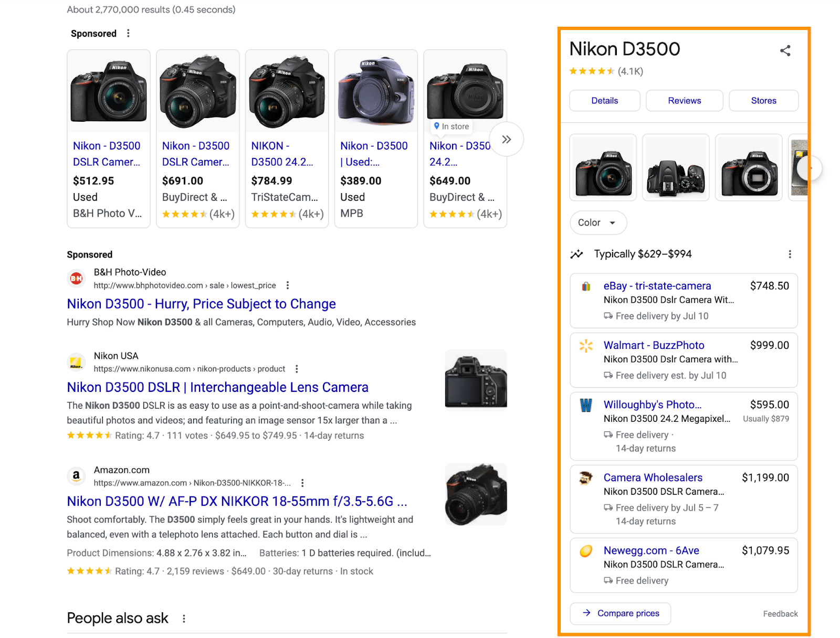Click Nikon USA site name

pos(116,356)
